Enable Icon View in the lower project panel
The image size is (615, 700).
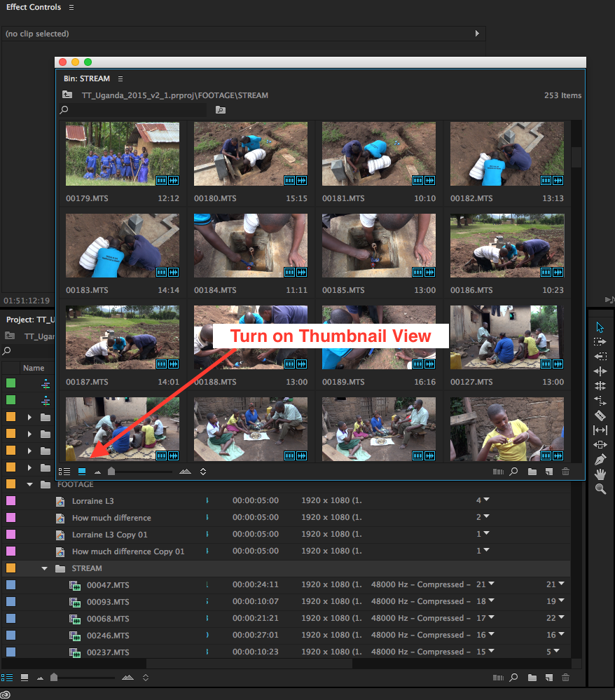[x=25, y=678]
